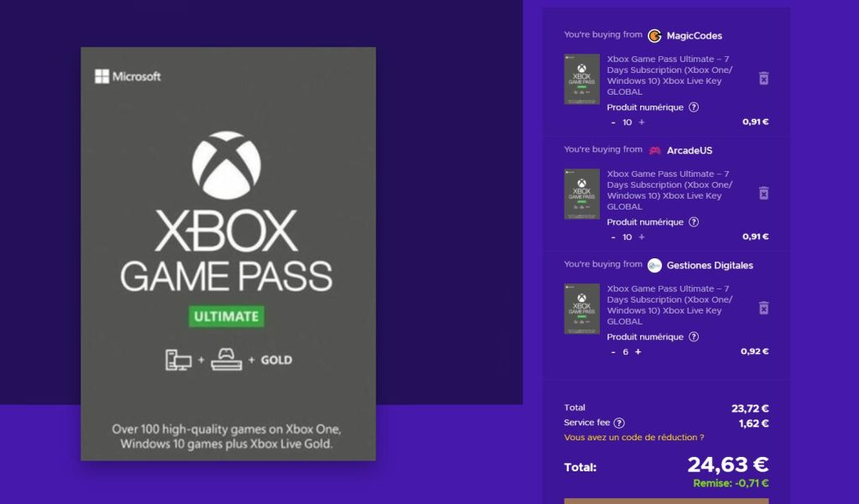Show Service fee help tooltip icon
859x504 pixels.
point(619,423)
